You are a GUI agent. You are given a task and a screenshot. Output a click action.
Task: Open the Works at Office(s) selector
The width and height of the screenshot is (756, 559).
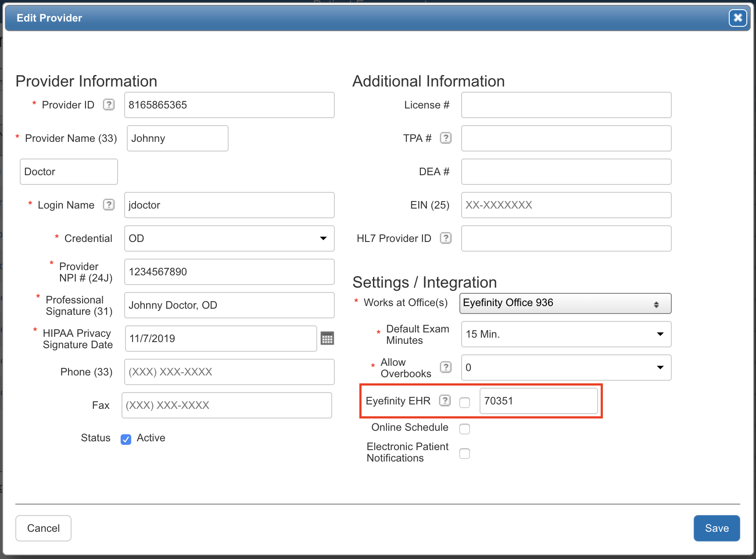(565, 303)
